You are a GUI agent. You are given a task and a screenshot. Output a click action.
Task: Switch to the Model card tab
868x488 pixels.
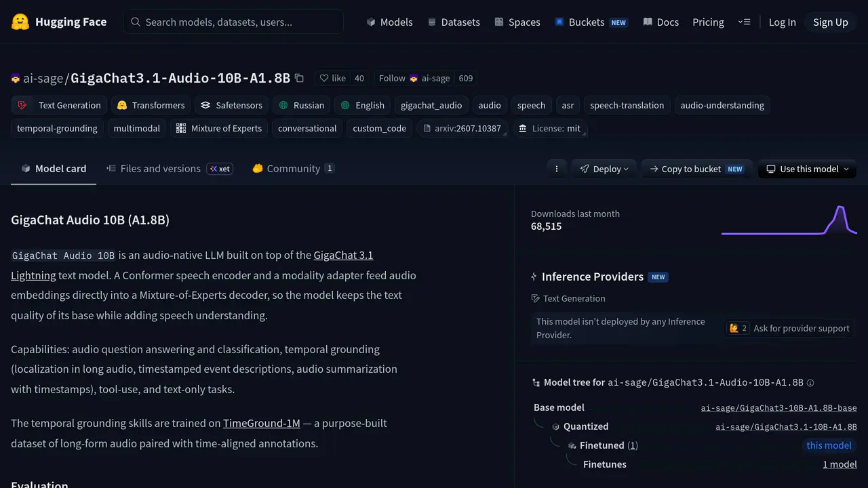tap(54, 169)
